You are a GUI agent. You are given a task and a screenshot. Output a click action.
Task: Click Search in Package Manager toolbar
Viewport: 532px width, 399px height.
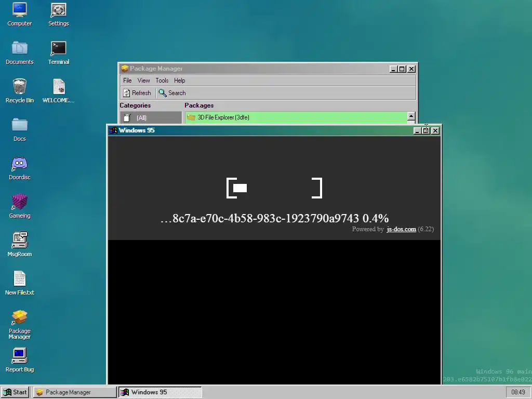(172, 93)
